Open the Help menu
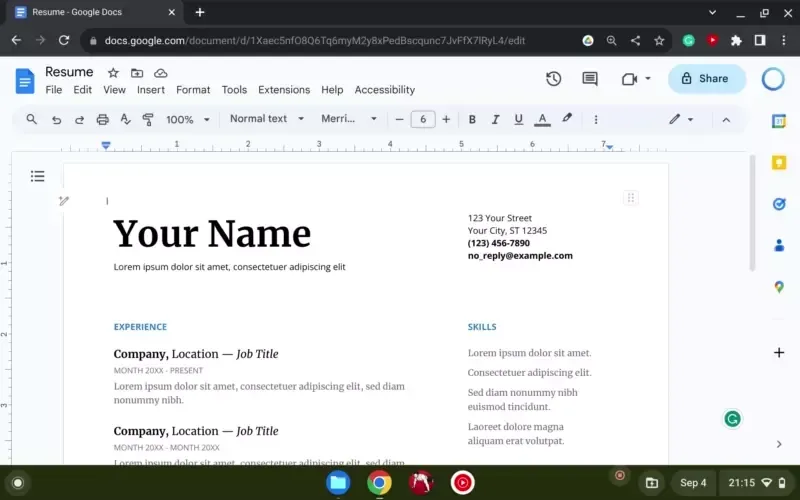 pyautogui.click(x=332, y=90)
